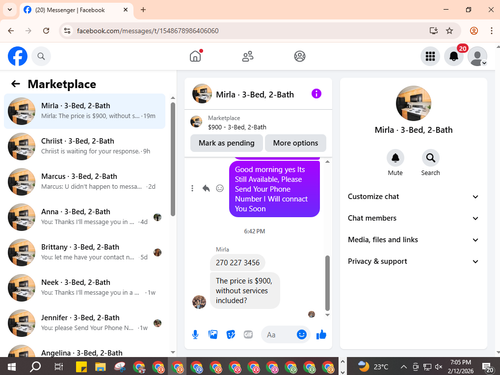This screenshot has width=500, height=375.
Task: Record a voice clip microphone icon
Action: 195,334
